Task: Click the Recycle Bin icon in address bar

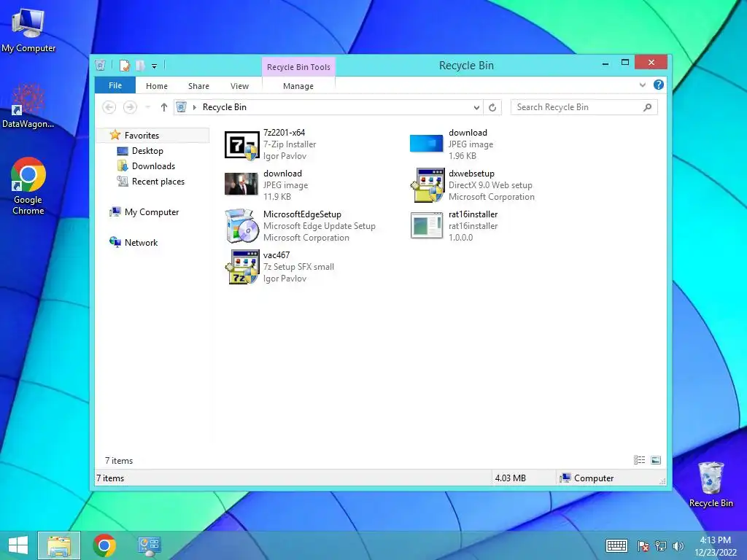Action: point(181,107)
